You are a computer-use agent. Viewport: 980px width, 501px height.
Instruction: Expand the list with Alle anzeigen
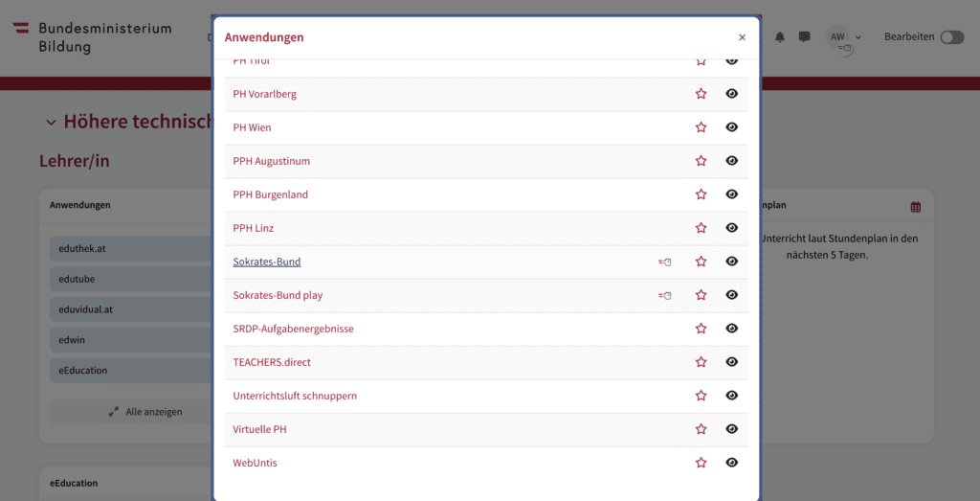145,412
